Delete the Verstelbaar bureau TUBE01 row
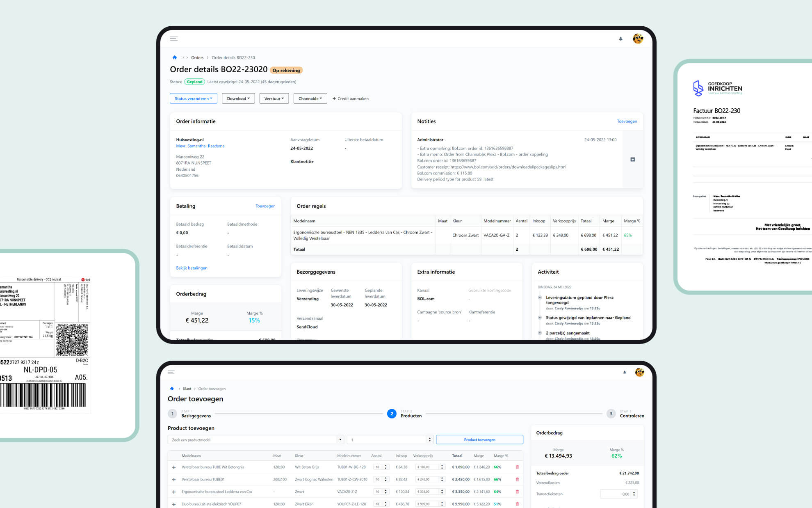Image resolution: width=812 pixels, height=508 pixels. pyautogui.click(x=517, y=479)
